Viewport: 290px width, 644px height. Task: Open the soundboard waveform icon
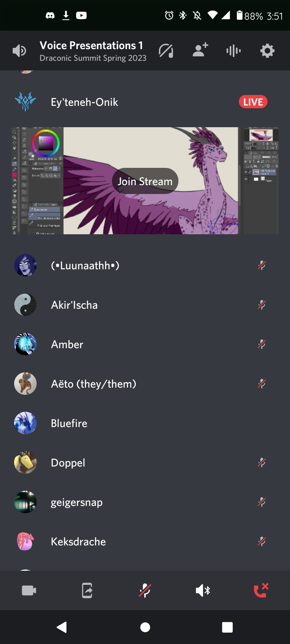[234, 51]
